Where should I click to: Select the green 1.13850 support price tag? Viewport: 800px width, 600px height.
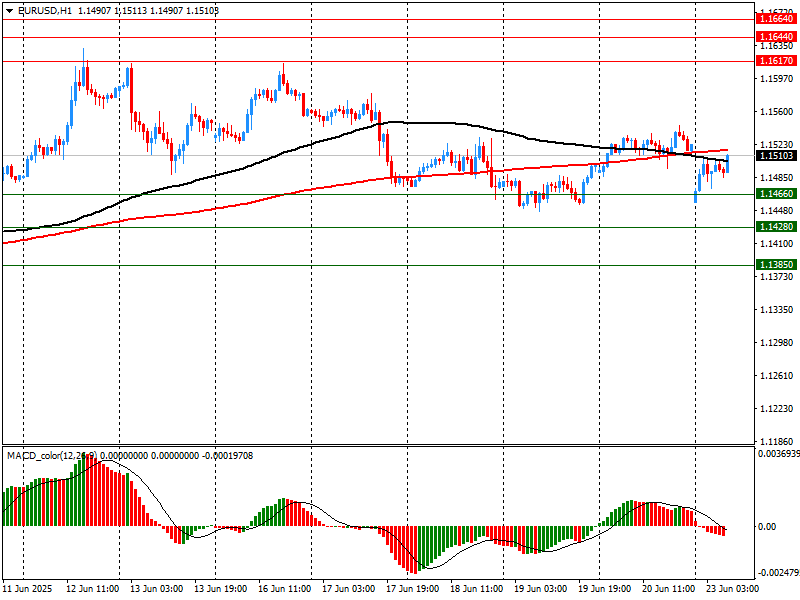(776, 265)
